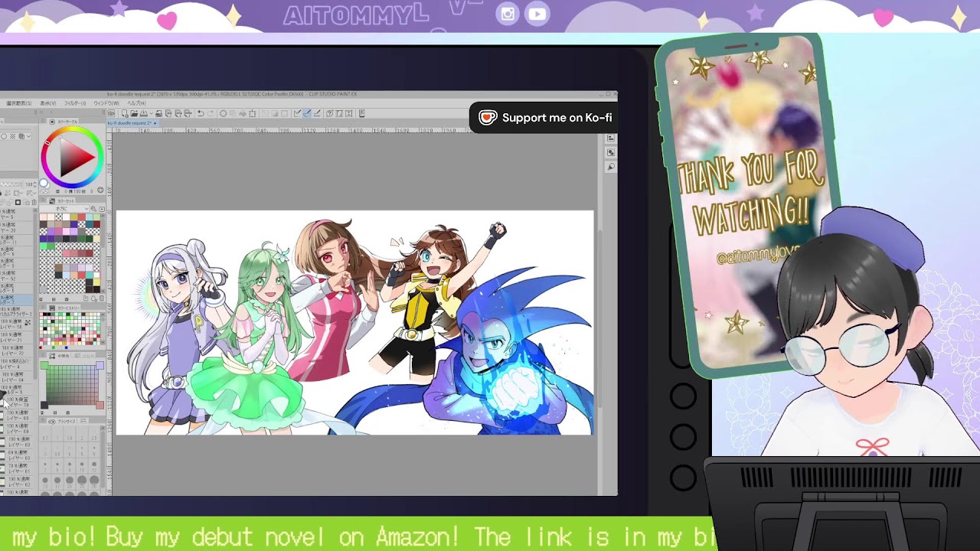Open the magnifier icon in right dock
This screenshot has width=980, height=551.
click(611, 166)
